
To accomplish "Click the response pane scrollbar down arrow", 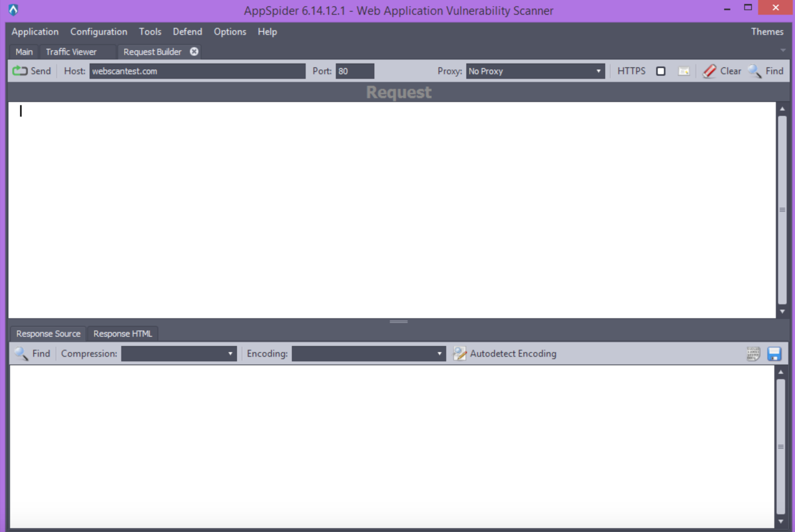I will [x=781, y=522].
